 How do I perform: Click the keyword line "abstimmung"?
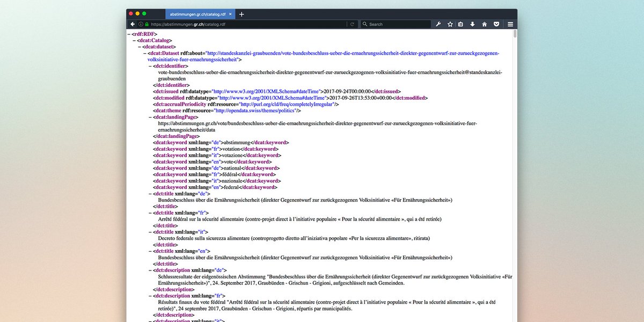tap(221, 143)
